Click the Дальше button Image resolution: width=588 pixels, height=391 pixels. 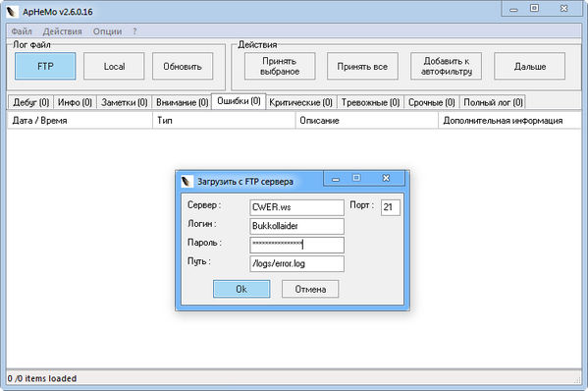point(530,66)
